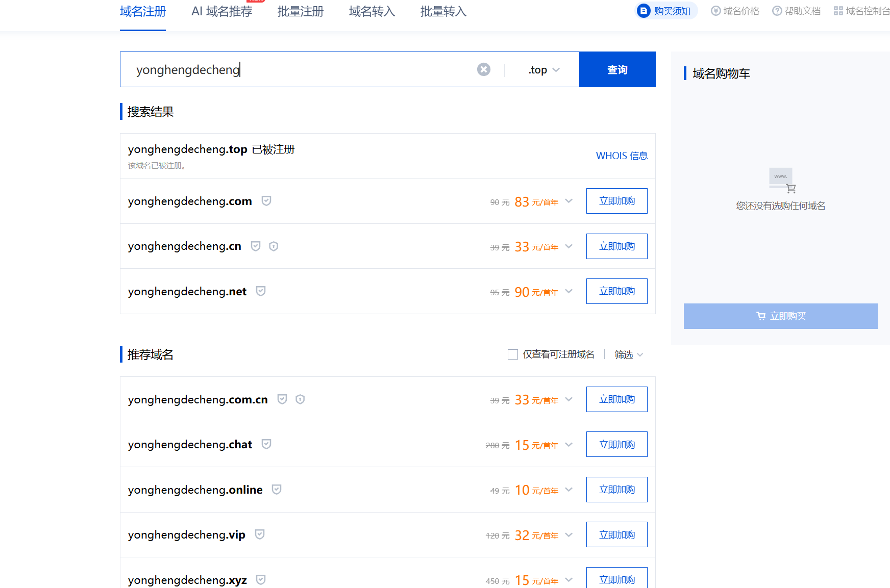Click the 购买须知 purchase notice pill

pos(666,11)
